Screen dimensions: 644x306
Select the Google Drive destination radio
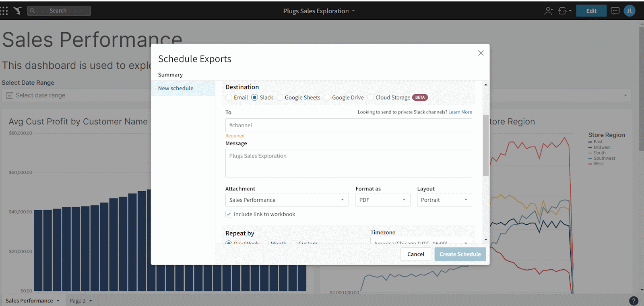(327, 97)
